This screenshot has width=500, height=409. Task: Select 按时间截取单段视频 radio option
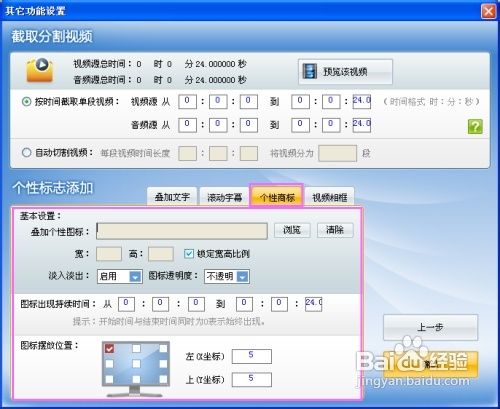pos(26,101)
